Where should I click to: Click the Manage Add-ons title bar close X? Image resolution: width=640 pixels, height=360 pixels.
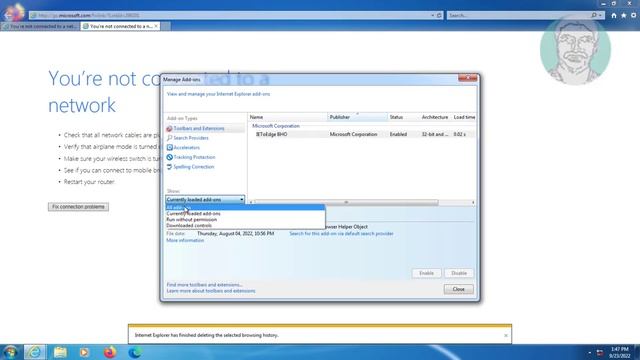tap(468, 78)
